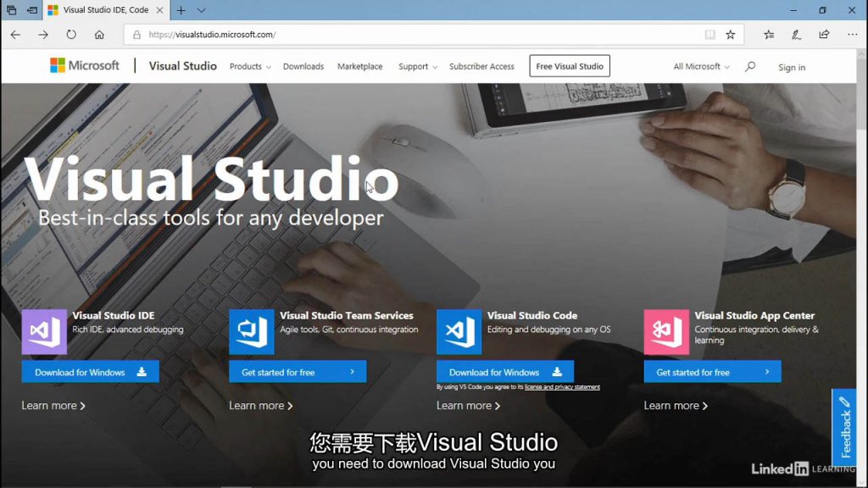Open the Downloads page
The height and width of the screenshot is (488, 868).
303,66
